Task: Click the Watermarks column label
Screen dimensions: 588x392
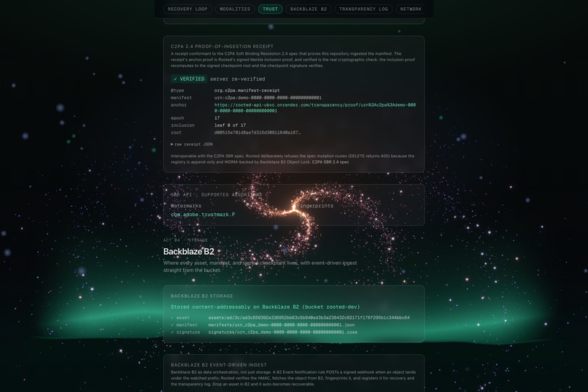Action: [186, 206]
